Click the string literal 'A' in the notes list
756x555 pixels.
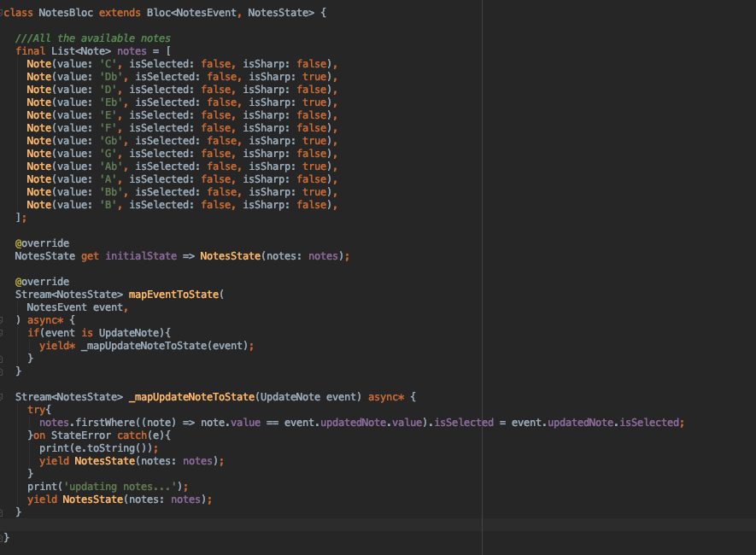tap(108, 179)
